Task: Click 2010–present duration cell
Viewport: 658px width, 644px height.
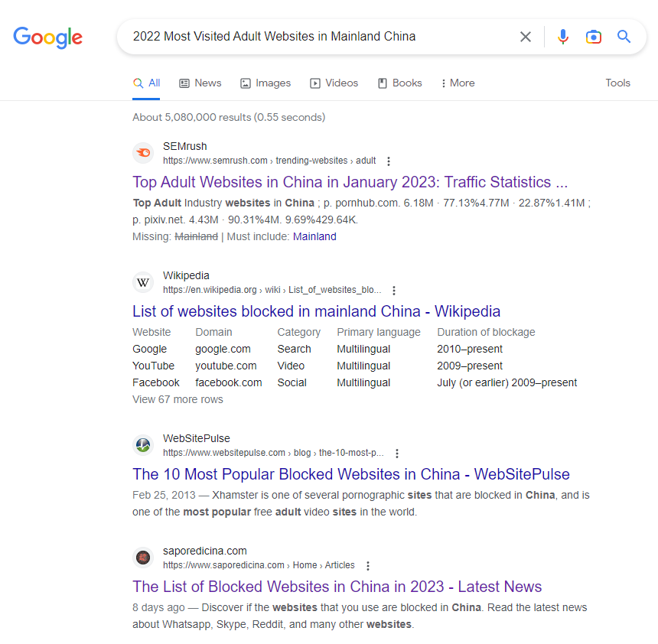Action: click(x=470, y=349)
